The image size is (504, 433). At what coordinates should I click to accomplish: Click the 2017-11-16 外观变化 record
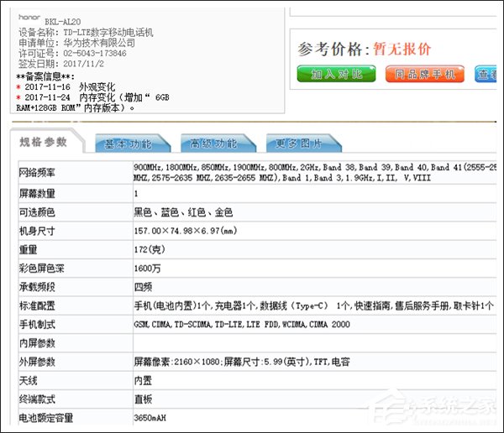tap(66, 87)
